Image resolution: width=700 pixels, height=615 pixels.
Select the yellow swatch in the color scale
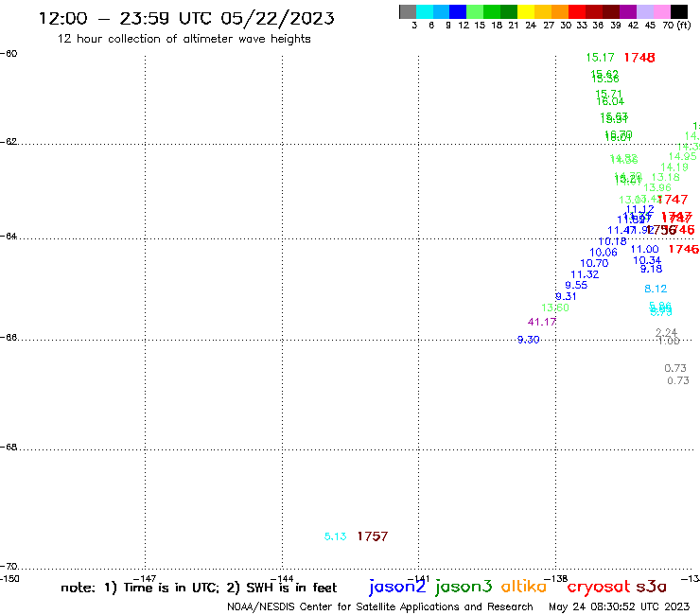(526, 11)
